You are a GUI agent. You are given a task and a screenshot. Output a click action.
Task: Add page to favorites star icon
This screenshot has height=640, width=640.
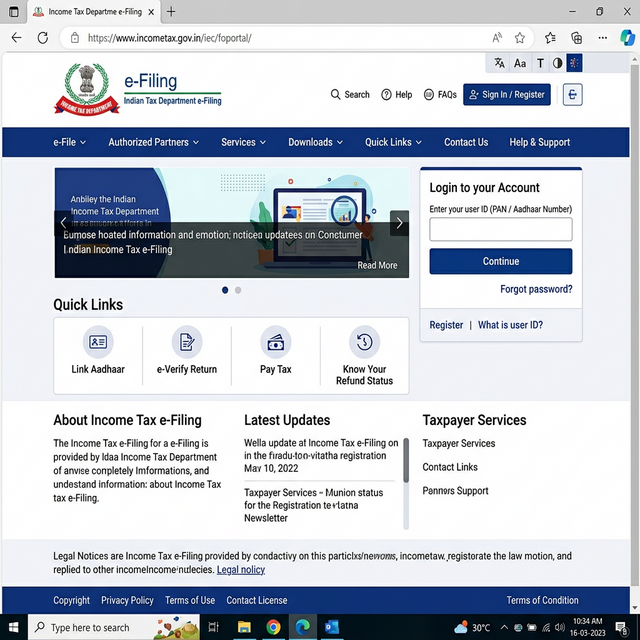520,38
